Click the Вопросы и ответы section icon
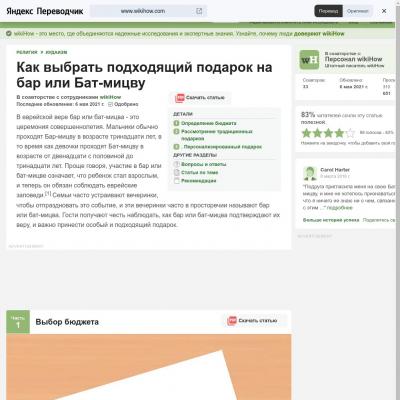The width and height of the screenshot is (400, 400). click(x=177, y=164)
